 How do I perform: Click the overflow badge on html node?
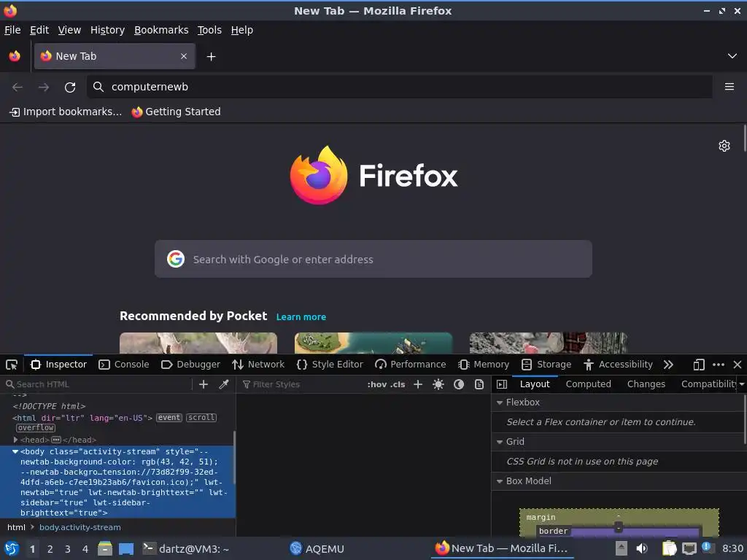(x=36, y=427)
